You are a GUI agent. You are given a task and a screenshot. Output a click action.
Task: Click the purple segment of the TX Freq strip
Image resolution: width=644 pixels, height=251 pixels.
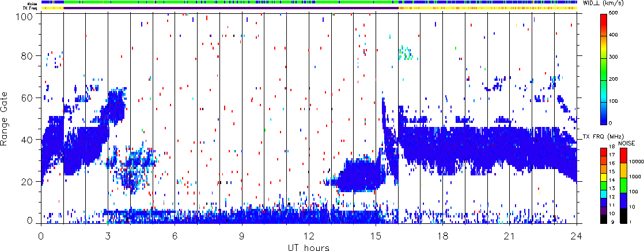[x=231, y=8]
